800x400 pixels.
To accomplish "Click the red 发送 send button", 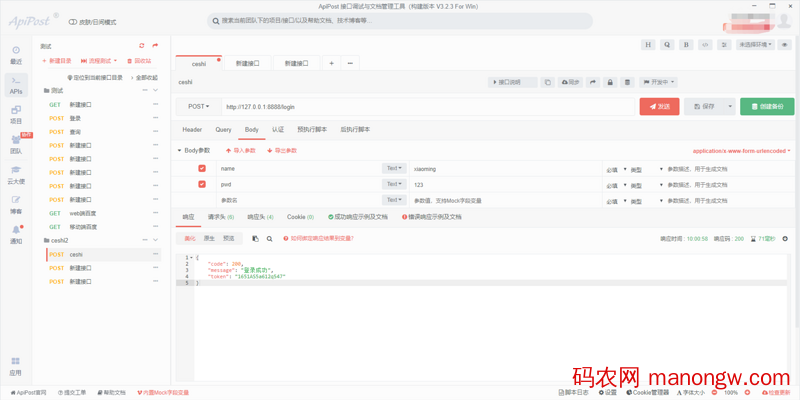I will [660, 107].
